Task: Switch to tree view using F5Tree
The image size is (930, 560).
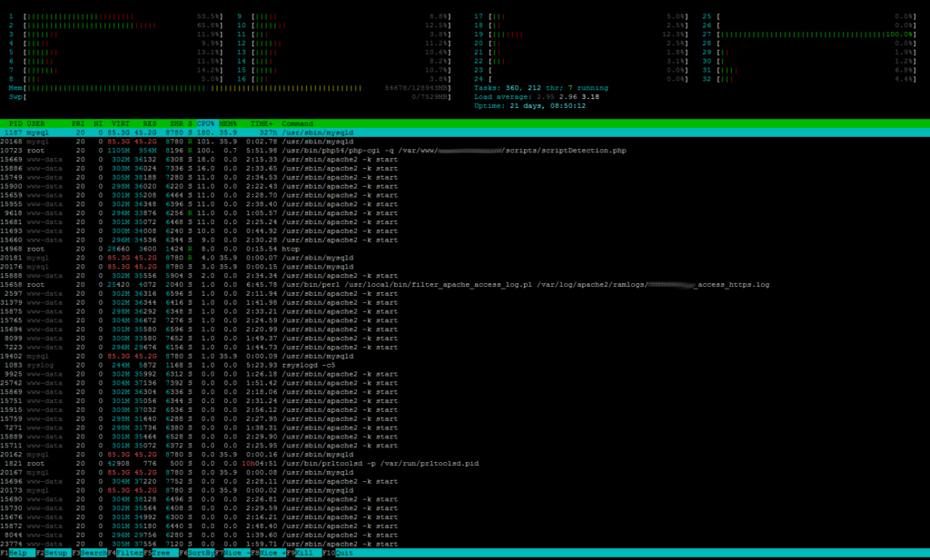Action: tap(159, 552)
